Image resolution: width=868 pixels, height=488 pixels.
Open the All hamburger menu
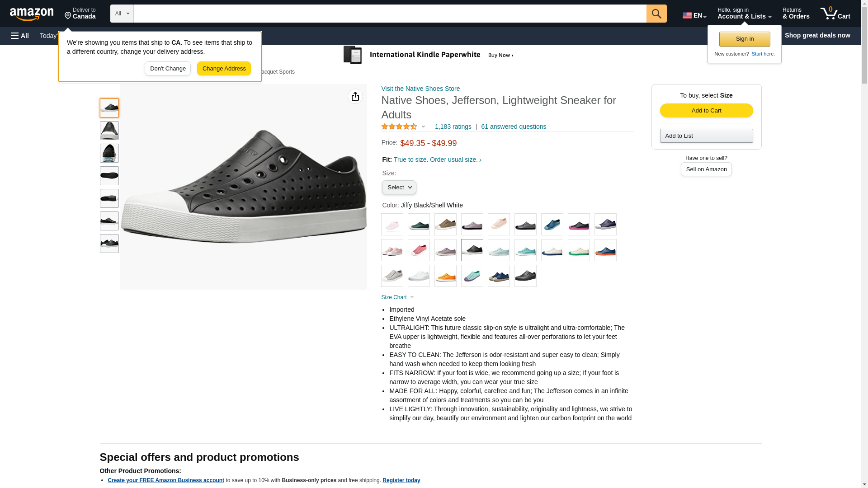click(x=20, y=36)
